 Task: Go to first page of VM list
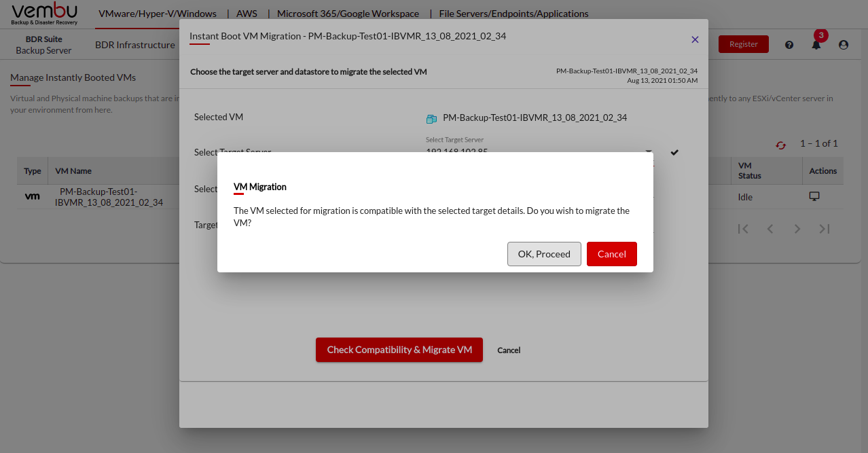point(743,229)
